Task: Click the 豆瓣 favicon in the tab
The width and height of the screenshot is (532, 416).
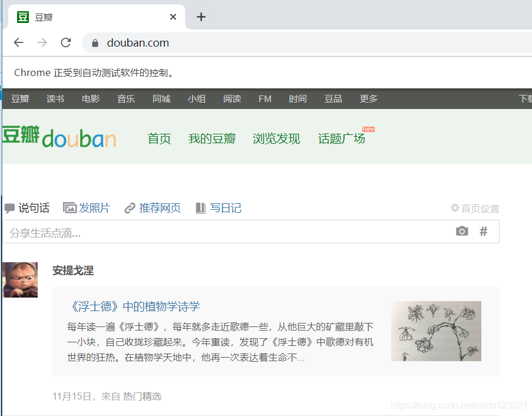Action: tap(23, 17)
